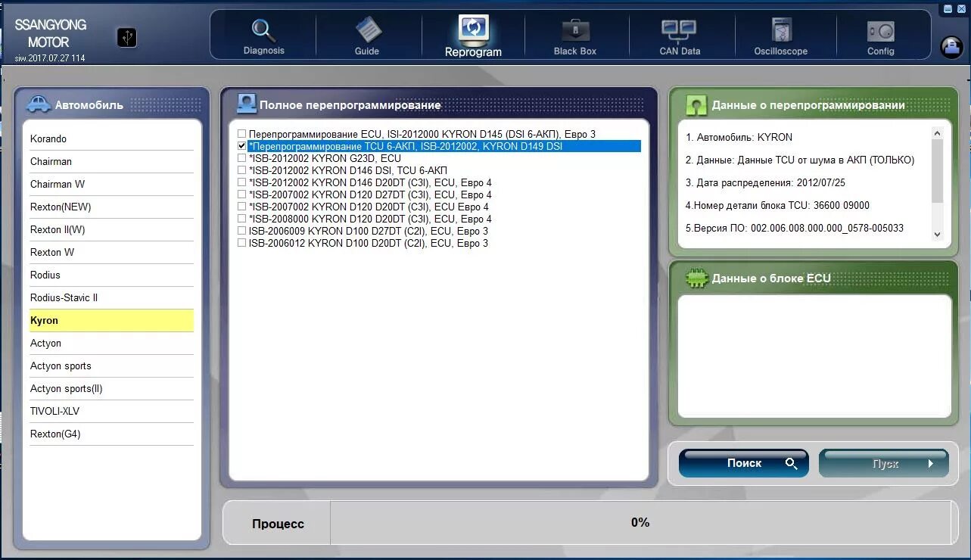This screenshot has width=971, height=560.
Task: Click the Поиск search button
Action: click(x=743, y=463)
